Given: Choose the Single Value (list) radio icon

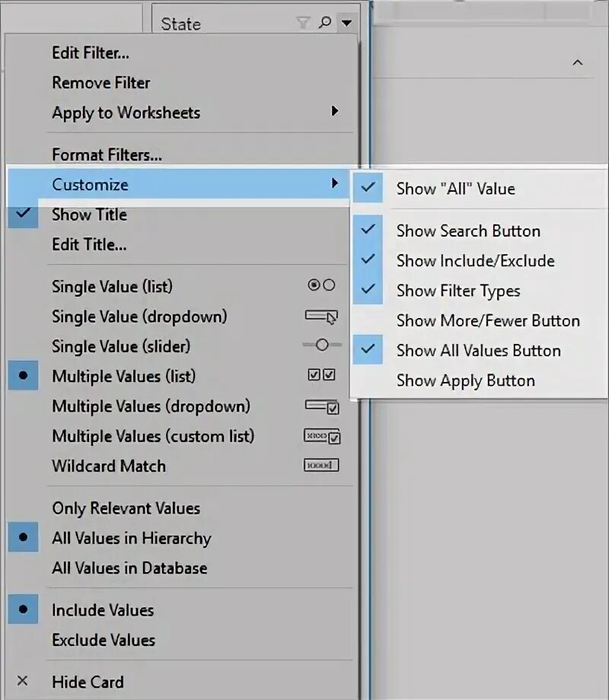Looking at the screenshot, I should [320, 286].
